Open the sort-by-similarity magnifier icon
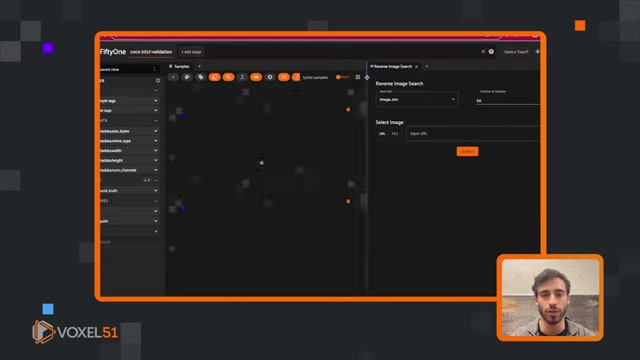 (228, 77)
